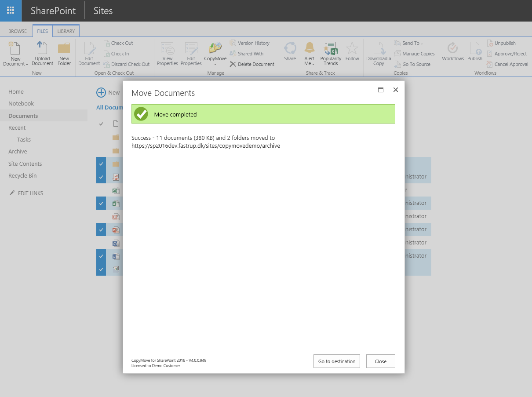532x397 pixels.
Task: Open Version History from the ribbon
Action: tap(249, 43)
